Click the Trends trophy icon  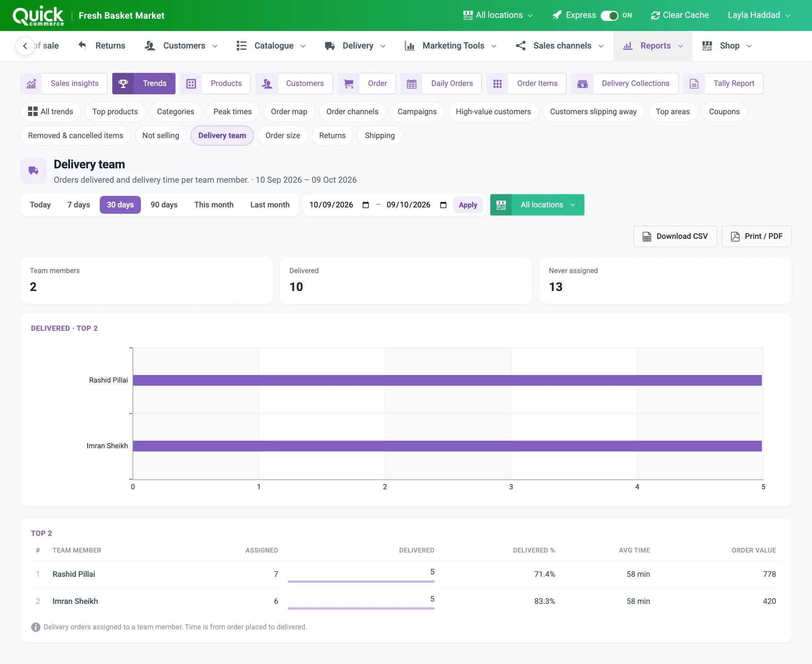point(123,84)
